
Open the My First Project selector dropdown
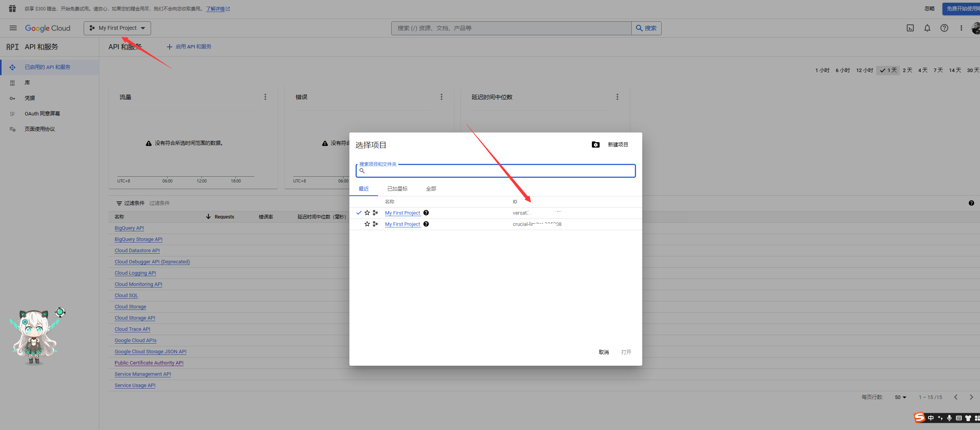click(x=117, y=28)
